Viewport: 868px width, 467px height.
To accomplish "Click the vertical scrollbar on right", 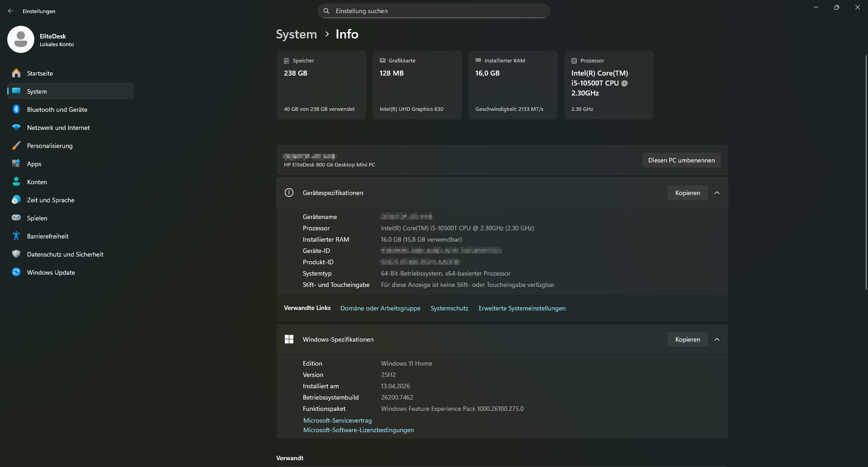I will 866,172.
